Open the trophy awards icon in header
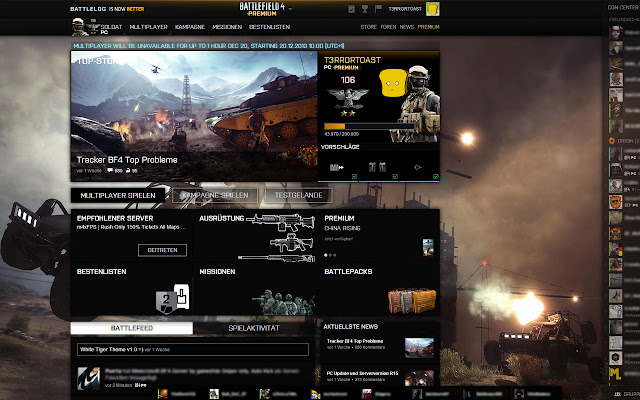This screenshot has width=640, height=400. (x=364, y=9)
